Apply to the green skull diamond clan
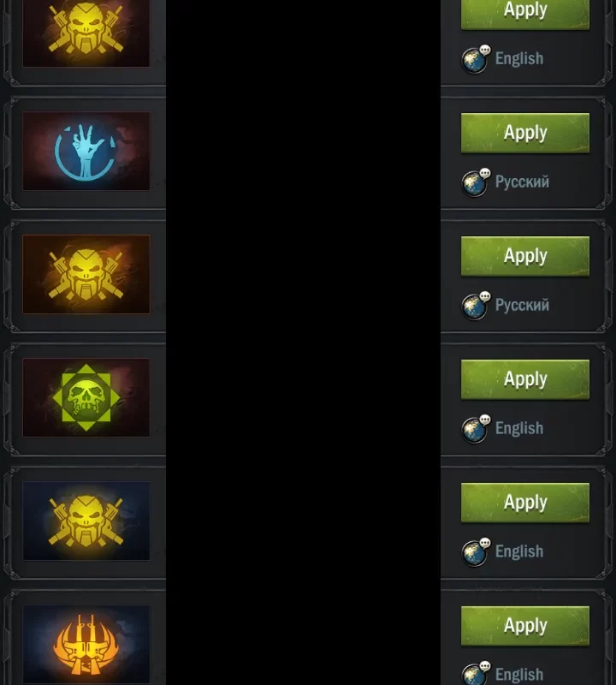This screenshot has height=685, width=616. (525, 379)
